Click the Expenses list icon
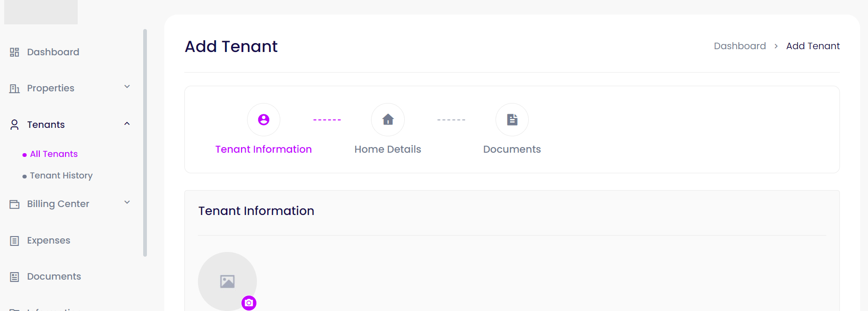Image resolution: width=868 pixels, height=311 pixels. coord(15,241)
